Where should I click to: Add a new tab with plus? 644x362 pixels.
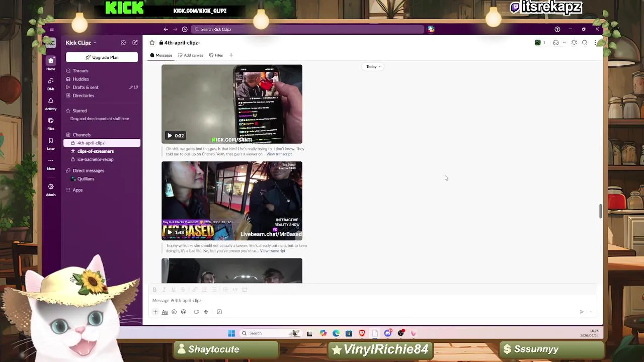[x=231, y=55]
